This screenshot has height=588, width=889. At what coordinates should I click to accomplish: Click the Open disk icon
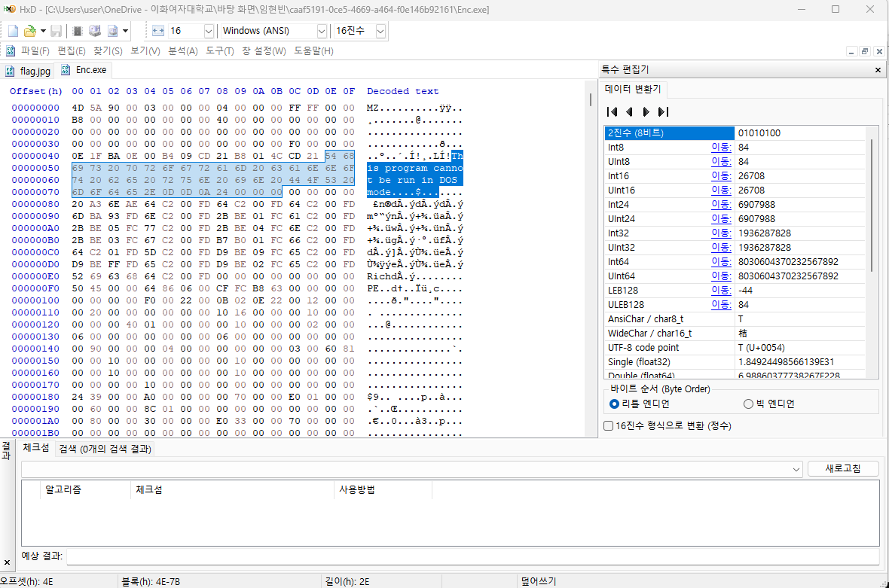95,31
